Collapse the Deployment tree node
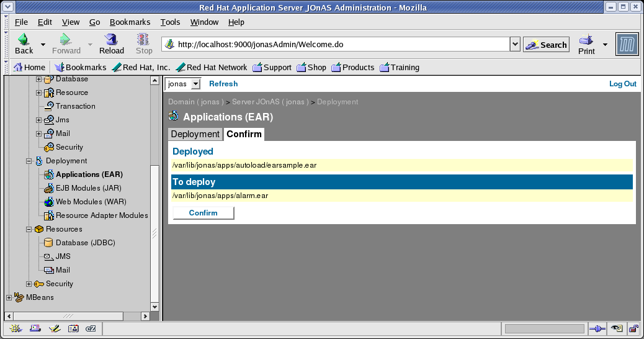 click(29, 161)
